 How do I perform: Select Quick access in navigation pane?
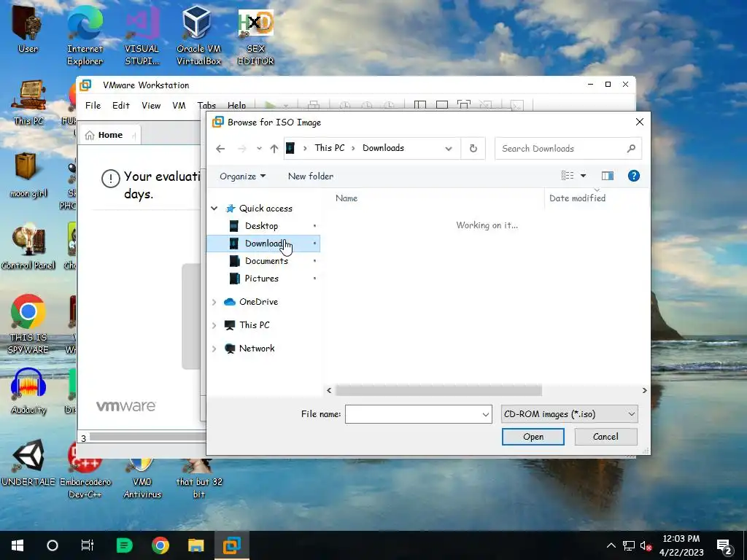point(266,208)
